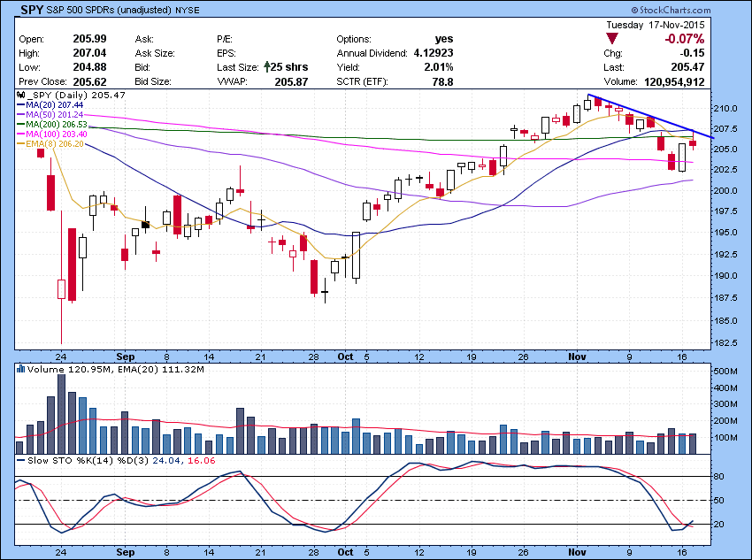Image resolution: width=752 pixels, height=560 pixels.
Task: Click the red down triangle near -0.07%
Action: click(x=612, y=39)
